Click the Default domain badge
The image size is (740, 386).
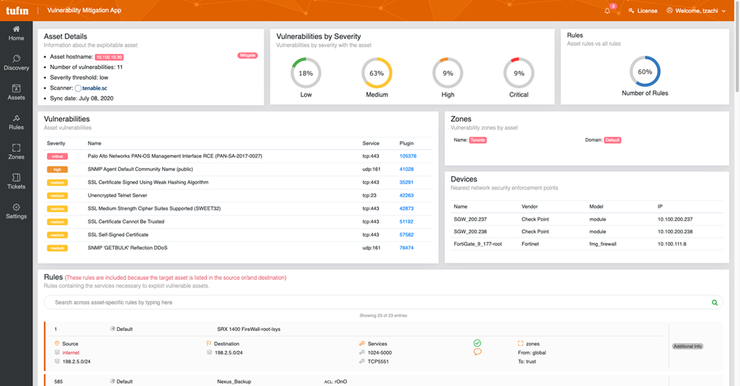[x=612, y=140]
